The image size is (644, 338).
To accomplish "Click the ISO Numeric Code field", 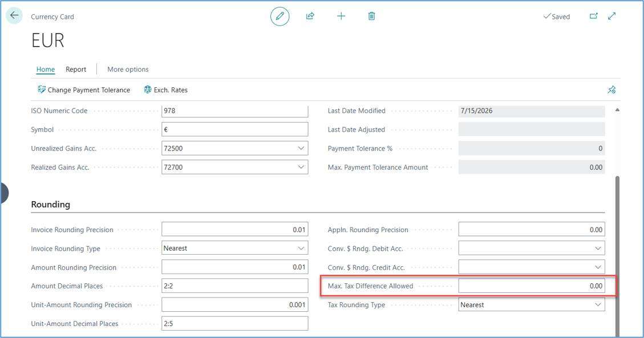I will pyautogui.click(x=234, y=111).
